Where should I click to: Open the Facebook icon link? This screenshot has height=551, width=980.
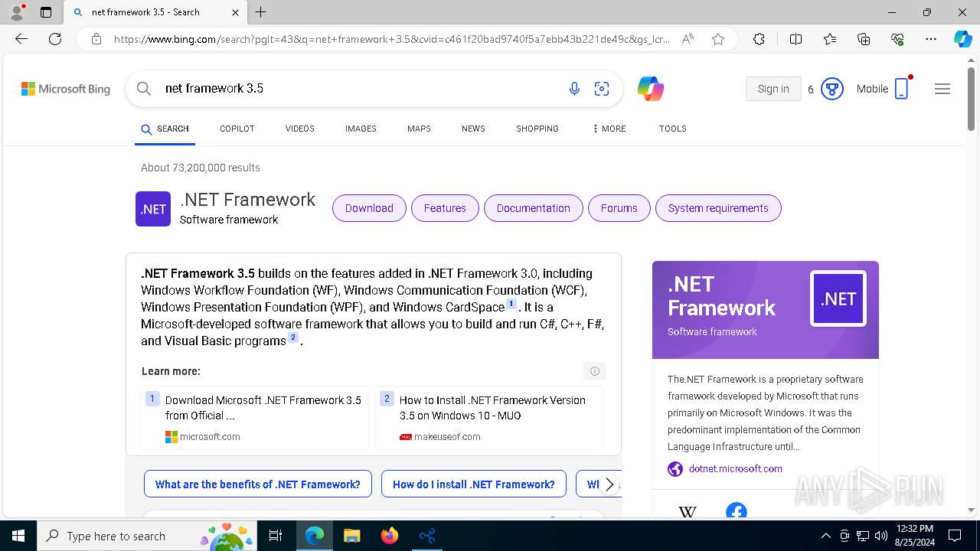(x=737, y=511)
